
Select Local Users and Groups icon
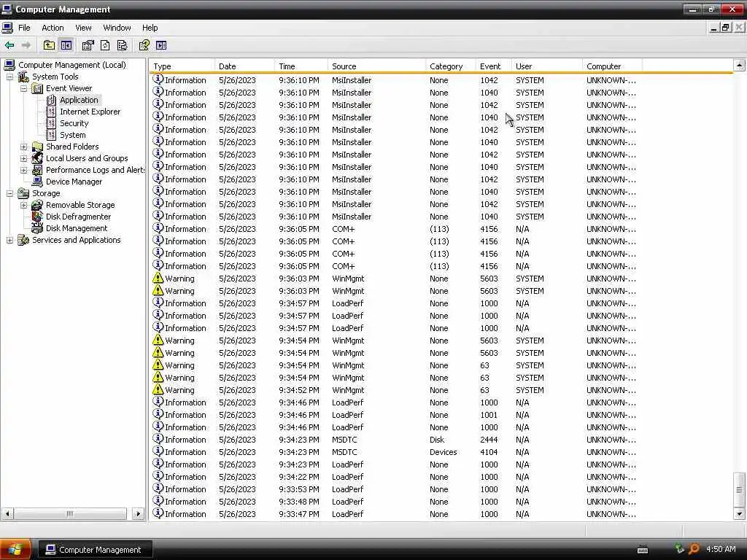tap(37, 158)
